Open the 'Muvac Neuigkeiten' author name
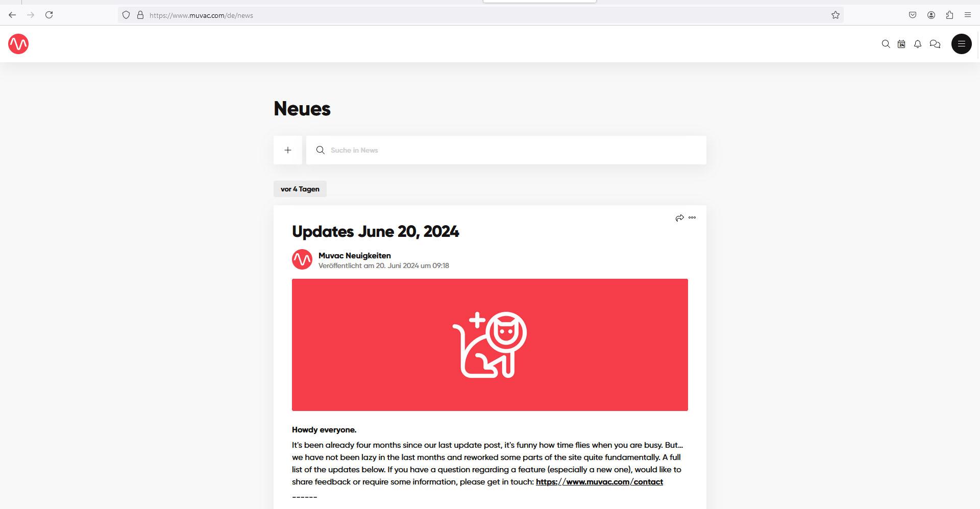Screen dimensions: 980x509 tap(355, 255)
